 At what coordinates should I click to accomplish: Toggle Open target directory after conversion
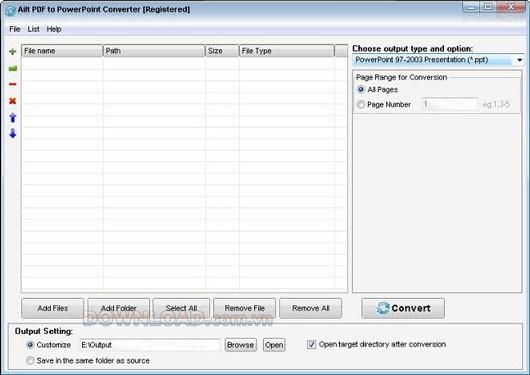311,344
